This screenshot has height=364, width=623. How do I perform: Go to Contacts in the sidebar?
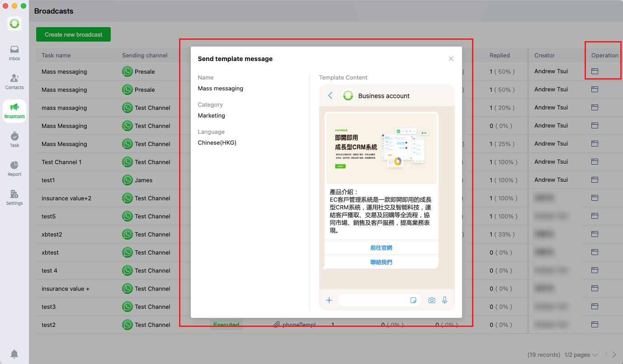[14, 81]
